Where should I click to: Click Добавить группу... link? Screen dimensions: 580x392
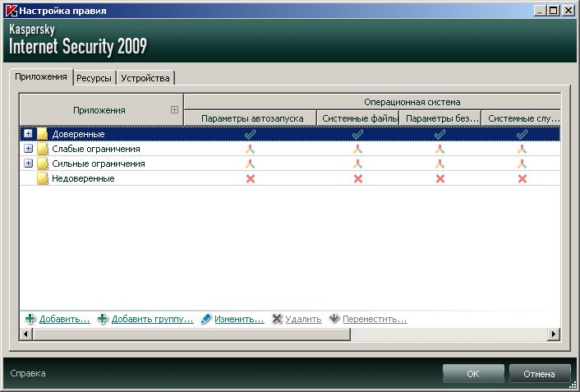pos(152,319)
